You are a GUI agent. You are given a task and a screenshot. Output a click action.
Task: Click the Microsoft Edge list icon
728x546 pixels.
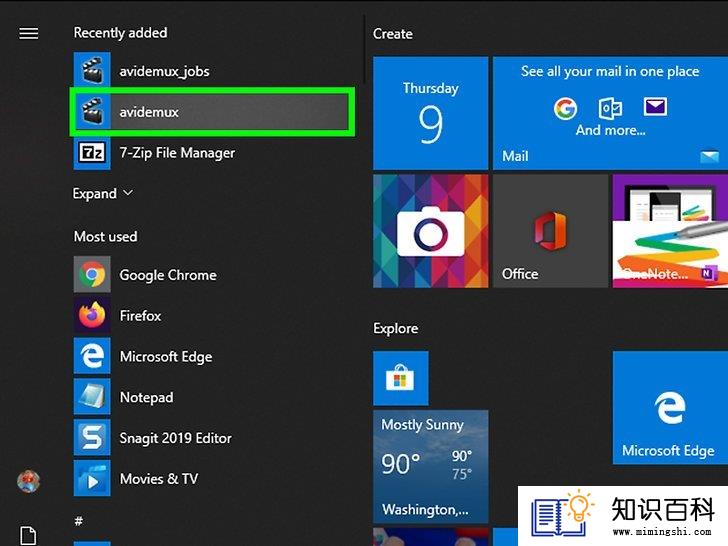tap(92, 356)
